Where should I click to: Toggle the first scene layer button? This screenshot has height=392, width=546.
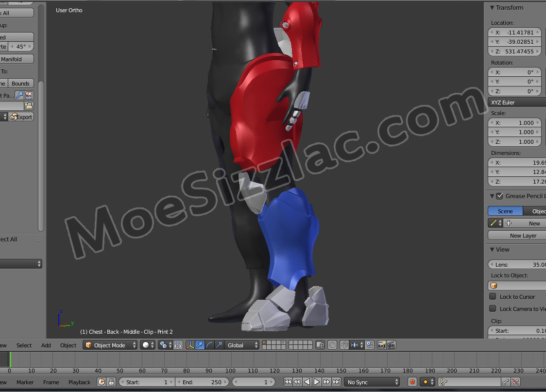264,342
